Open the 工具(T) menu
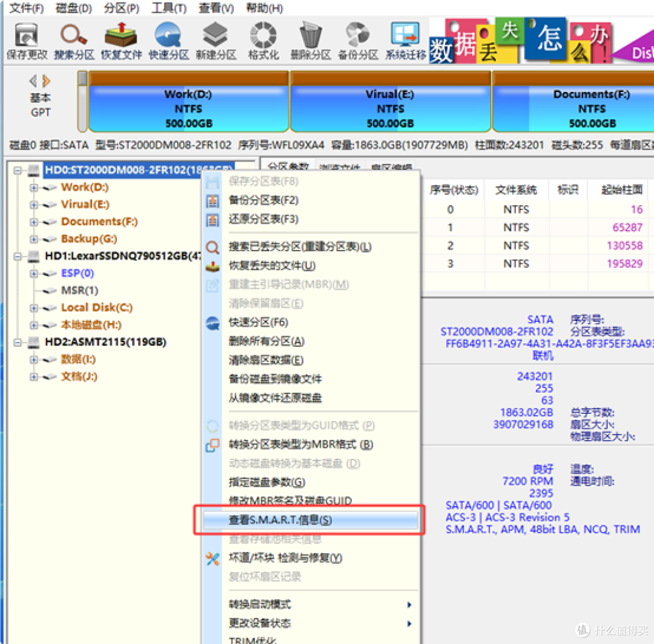654x644 pixels. [169, 8]
